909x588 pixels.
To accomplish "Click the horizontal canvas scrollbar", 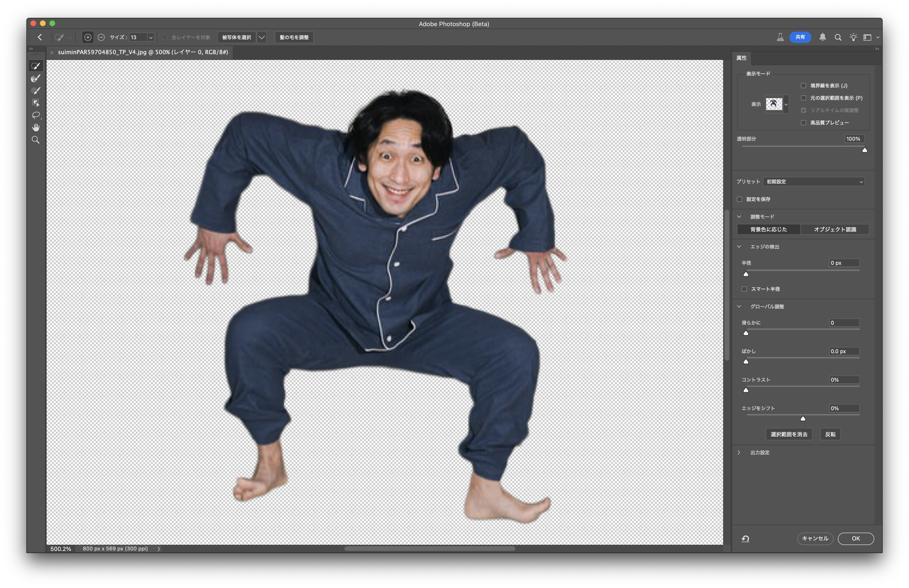I will tap(430, 549).
